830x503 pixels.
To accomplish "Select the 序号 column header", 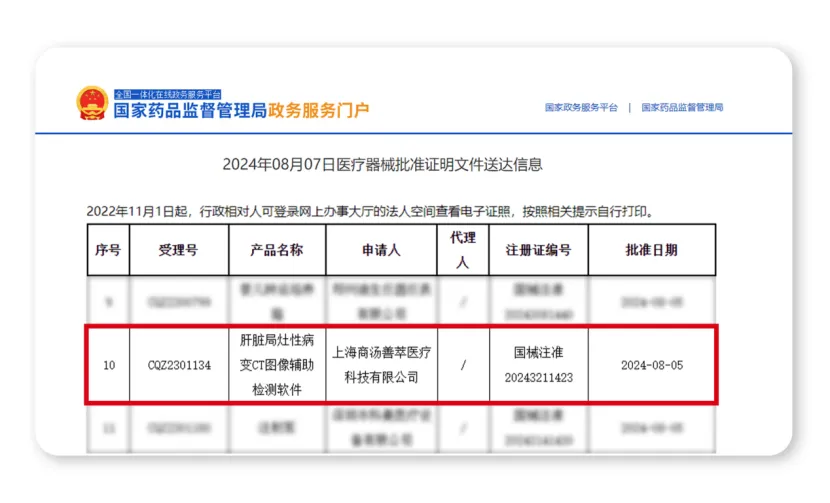I will [107, 250].
